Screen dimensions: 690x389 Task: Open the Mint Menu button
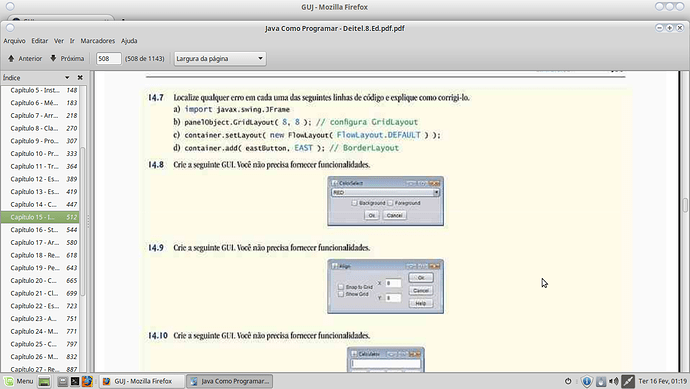[x=19, y=381]
